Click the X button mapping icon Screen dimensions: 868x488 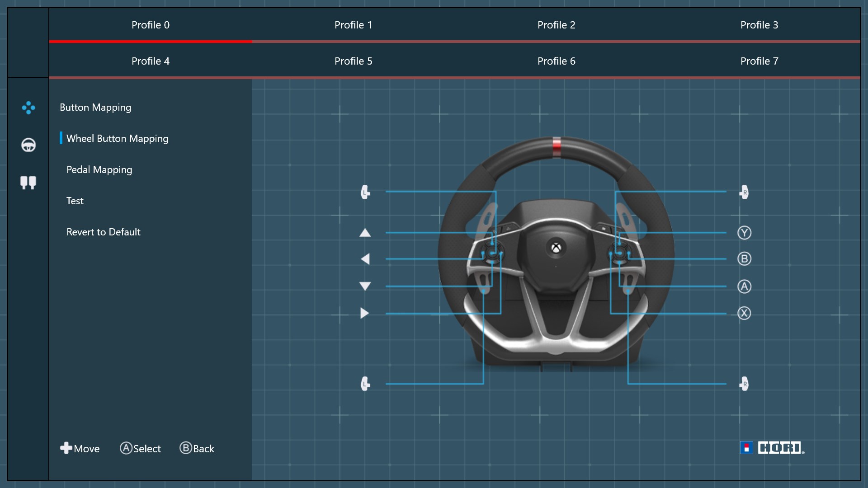pyautogui.click(x=744, y=313)
